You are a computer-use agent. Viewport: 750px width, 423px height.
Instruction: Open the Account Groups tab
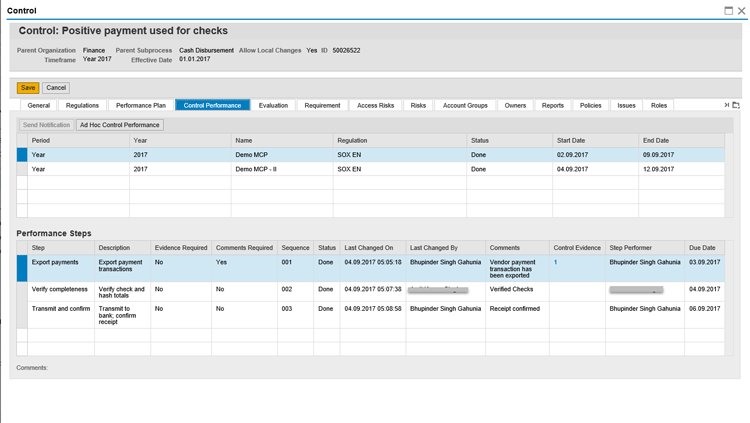(x=465, y=105)
